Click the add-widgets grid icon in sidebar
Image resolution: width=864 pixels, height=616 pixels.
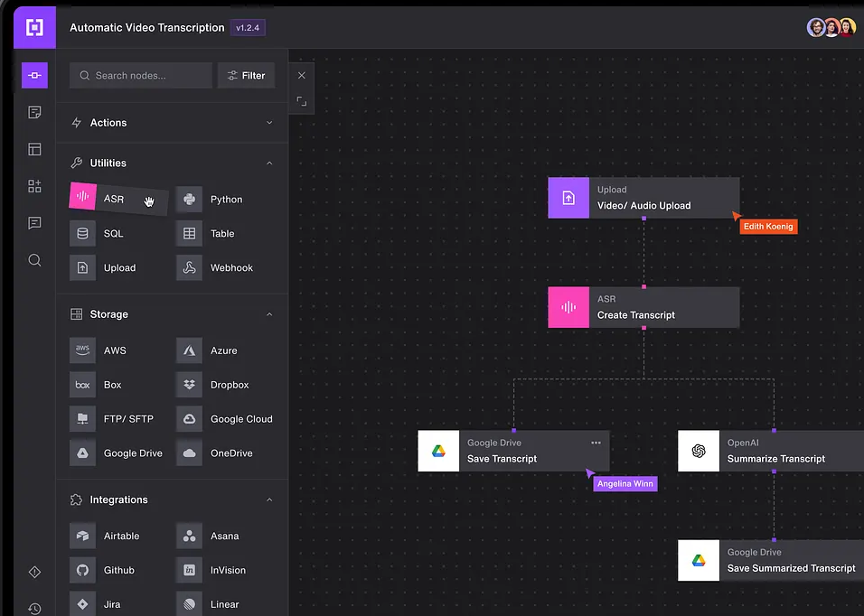34,186
